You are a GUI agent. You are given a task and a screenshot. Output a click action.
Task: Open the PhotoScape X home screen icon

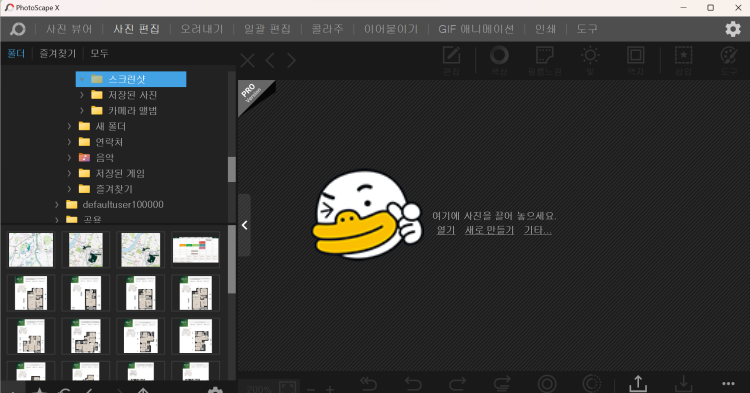pyautogui.click(x=18, y=29)
